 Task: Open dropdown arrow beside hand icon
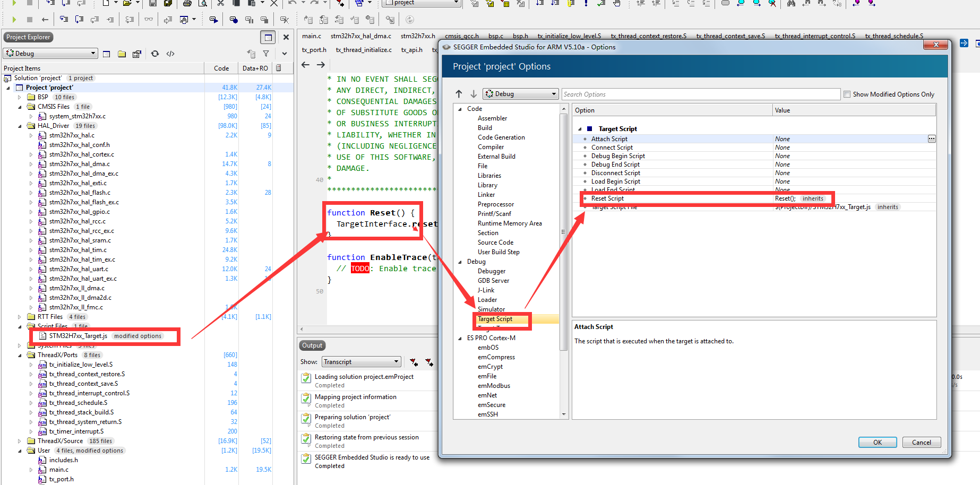(x=194, y=20)
